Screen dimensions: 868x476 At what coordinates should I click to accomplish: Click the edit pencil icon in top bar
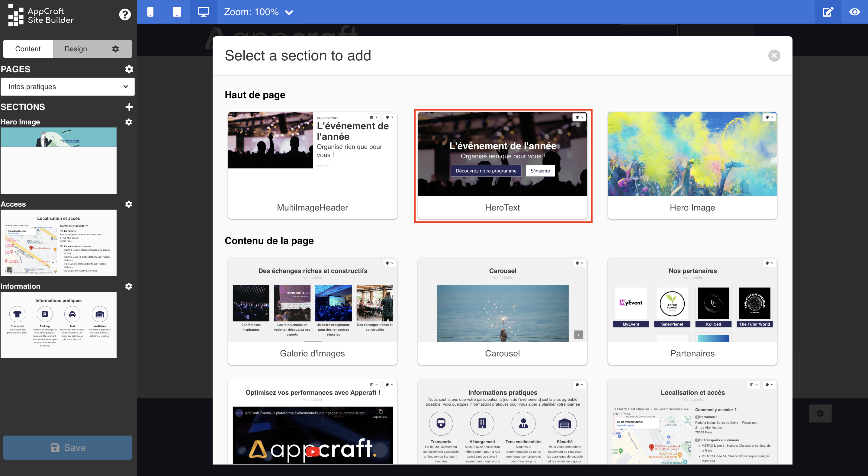pyautogui.click(x=828, y=12)
